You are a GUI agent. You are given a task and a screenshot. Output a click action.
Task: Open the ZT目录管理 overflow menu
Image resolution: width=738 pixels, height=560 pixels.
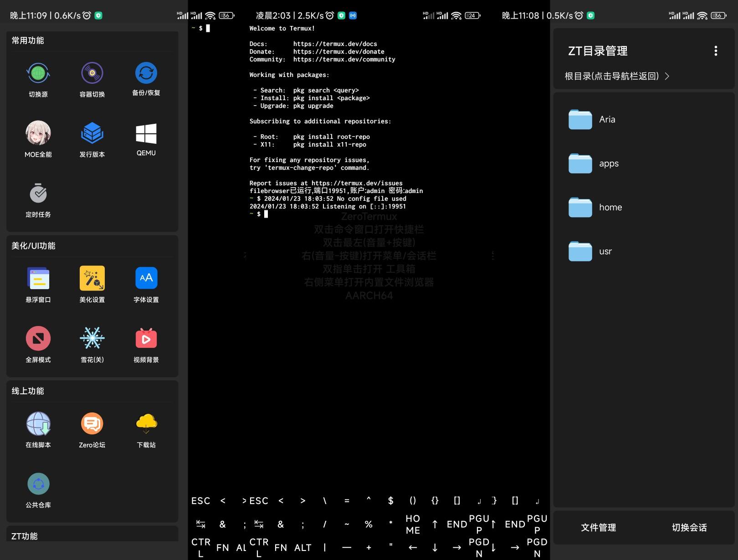tap(716, 51)
